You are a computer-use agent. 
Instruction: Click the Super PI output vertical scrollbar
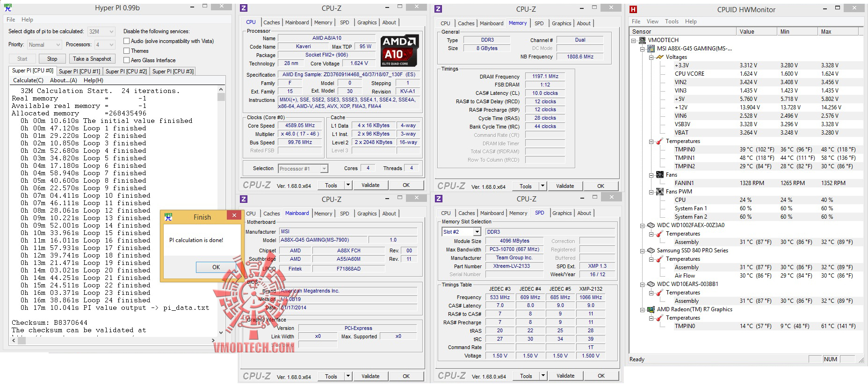pyautogui.click(x=221, y=211)
